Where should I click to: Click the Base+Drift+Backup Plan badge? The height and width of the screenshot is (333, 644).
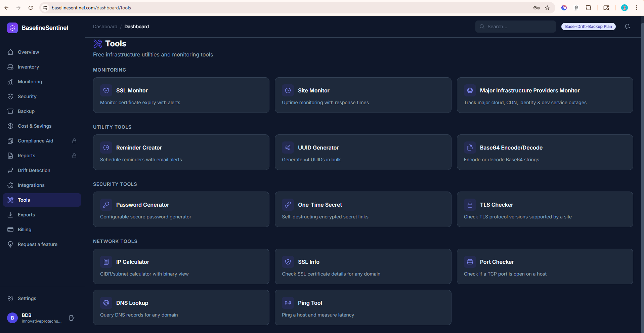[588, 27]
